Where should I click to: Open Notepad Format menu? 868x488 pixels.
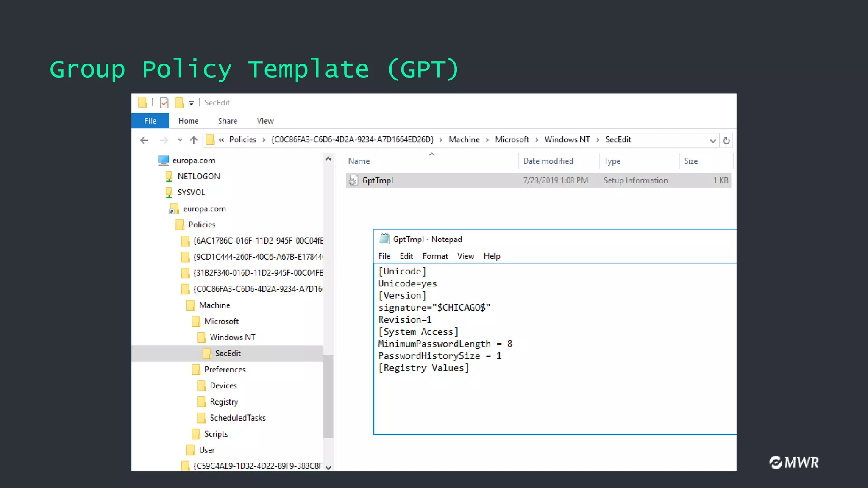pos(435,256)
